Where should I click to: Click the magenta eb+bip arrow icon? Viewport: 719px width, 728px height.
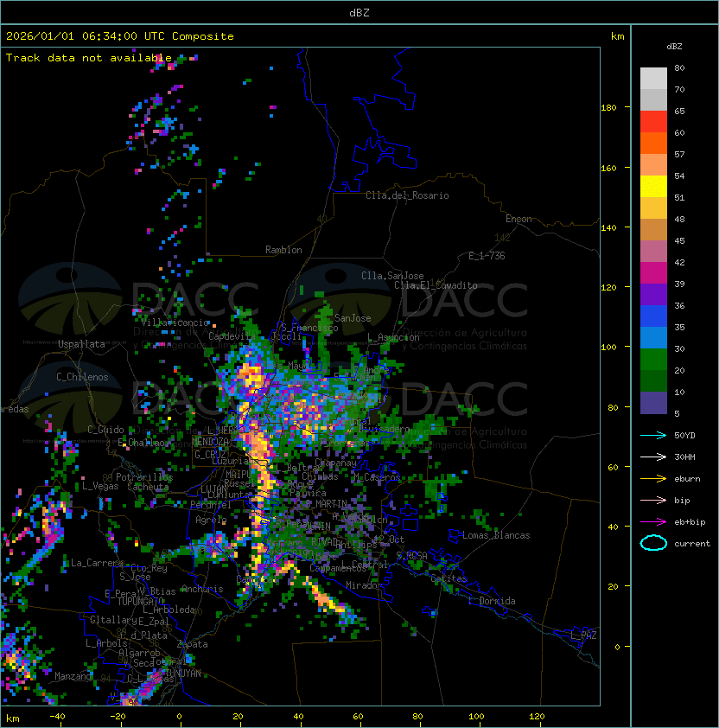coord(653,522)
